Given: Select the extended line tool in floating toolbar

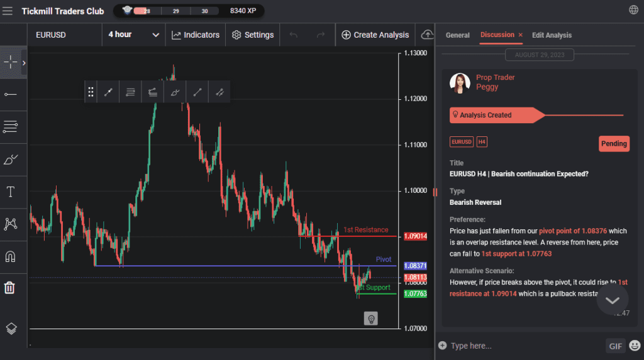Looking at the screenshot, I should (219, 92).
